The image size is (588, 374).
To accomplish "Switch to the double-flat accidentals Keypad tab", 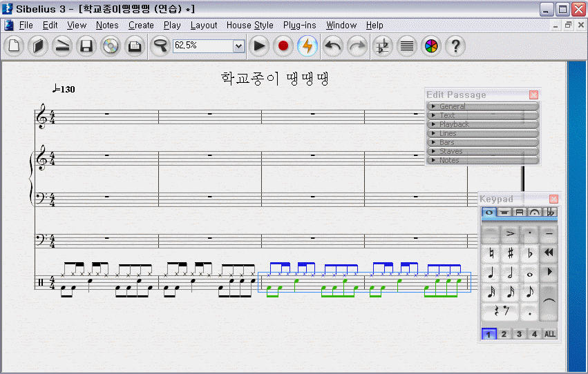I will 550,213.
